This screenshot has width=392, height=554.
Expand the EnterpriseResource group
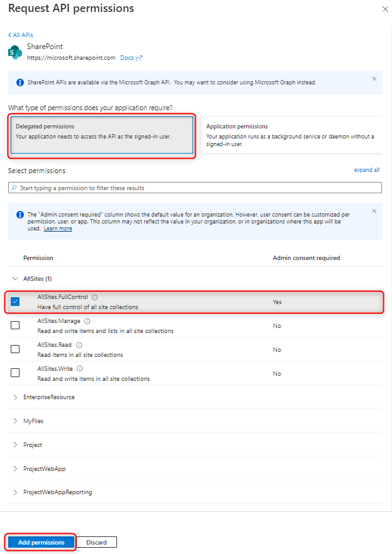[x=15, y=397]
